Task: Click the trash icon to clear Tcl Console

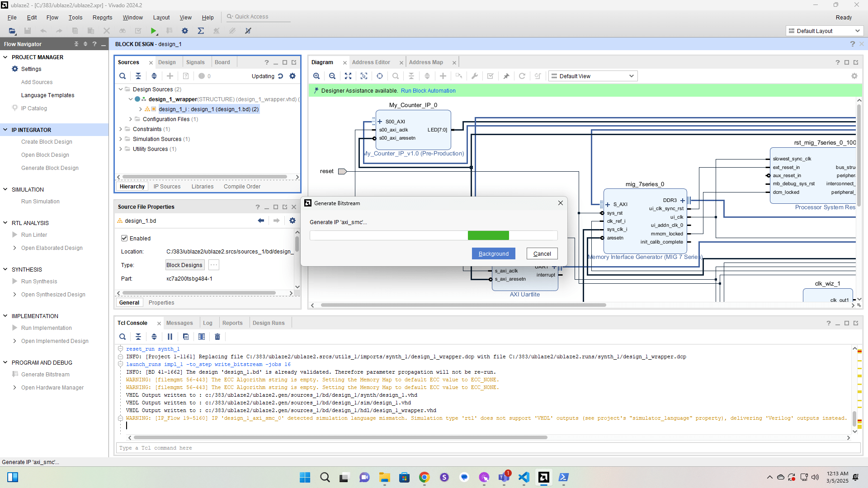Action: pyautogui.click(x=217, y=337)
